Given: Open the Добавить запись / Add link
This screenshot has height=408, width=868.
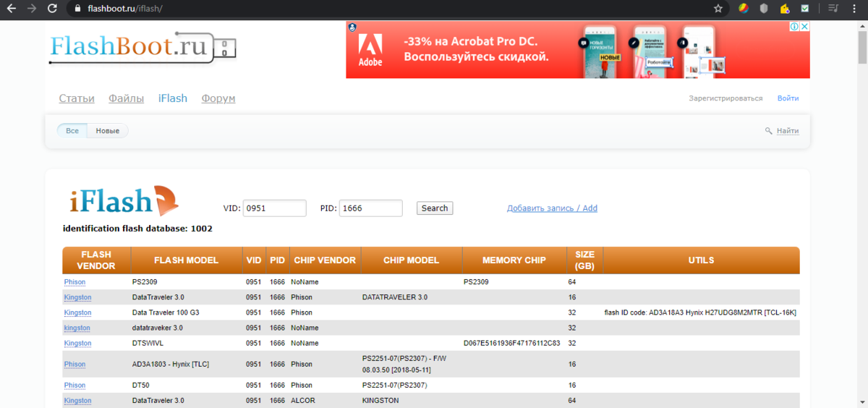Looking at the screenshot, I should pos(552,208).
